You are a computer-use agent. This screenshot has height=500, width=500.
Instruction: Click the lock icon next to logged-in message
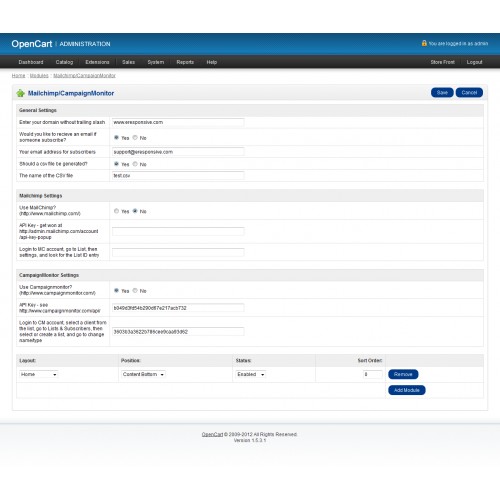(424, 43)
